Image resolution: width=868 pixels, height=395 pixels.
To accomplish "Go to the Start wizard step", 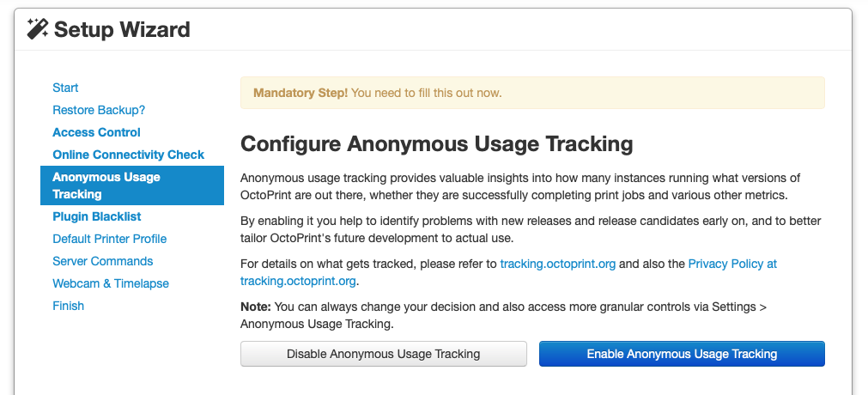I will click(x=65, y=88).
